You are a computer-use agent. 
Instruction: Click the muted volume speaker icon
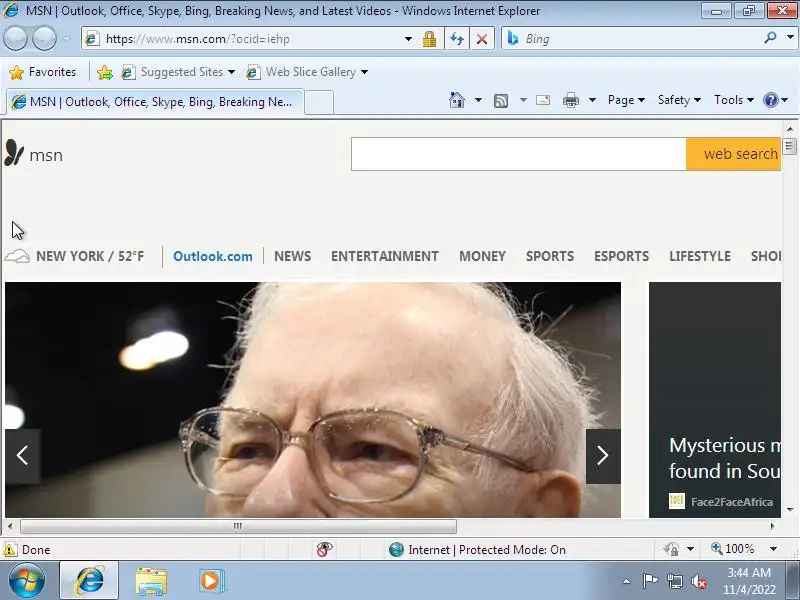[x=699, y=582]
